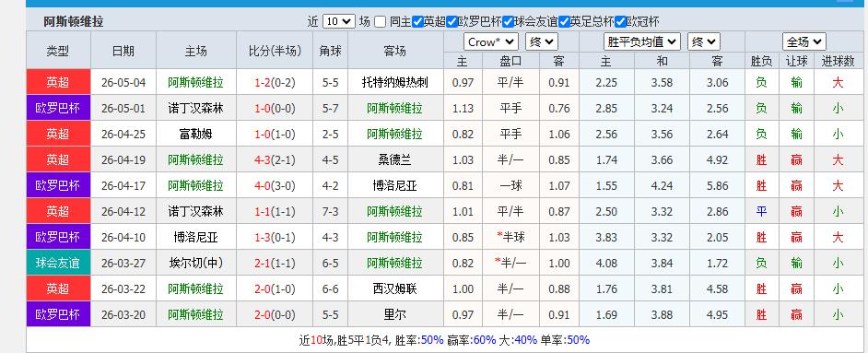The height and width of the screenshot is (353, 868).
Task: Click the 英超 tag on the 26-03-22 row
Action: click(58, 288)
